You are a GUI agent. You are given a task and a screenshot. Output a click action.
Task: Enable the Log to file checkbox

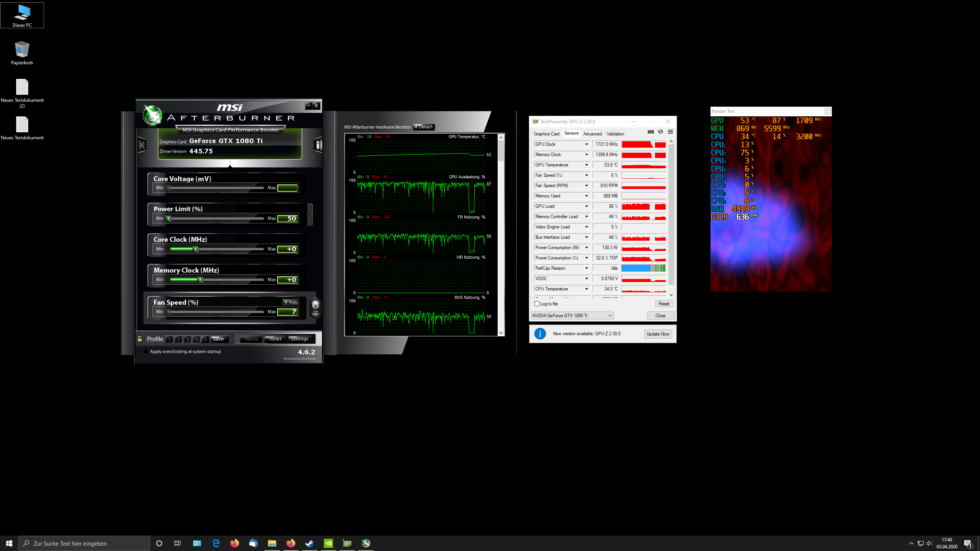[x=537, y=304]
